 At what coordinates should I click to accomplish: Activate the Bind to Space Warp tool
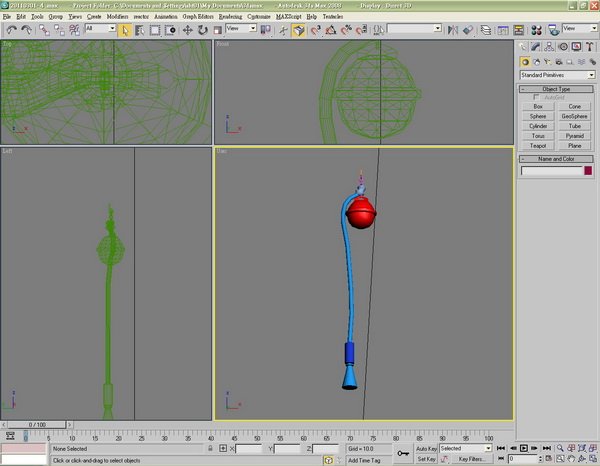[x=74, y=30]
